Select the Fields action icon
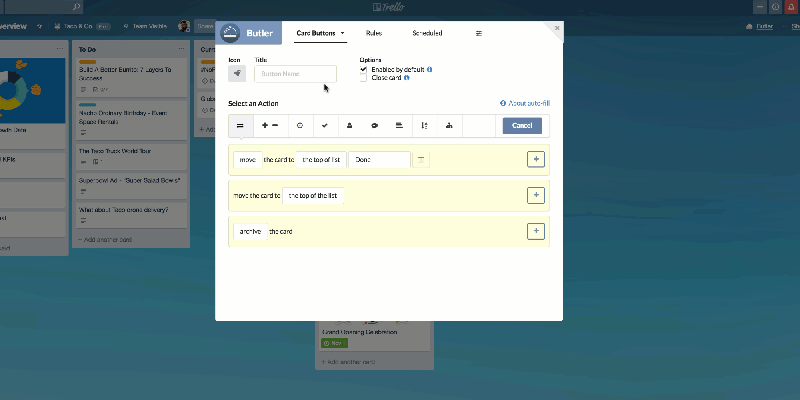Image resolution: width=800 pixels, height=400 pixels. pos(399,126)
